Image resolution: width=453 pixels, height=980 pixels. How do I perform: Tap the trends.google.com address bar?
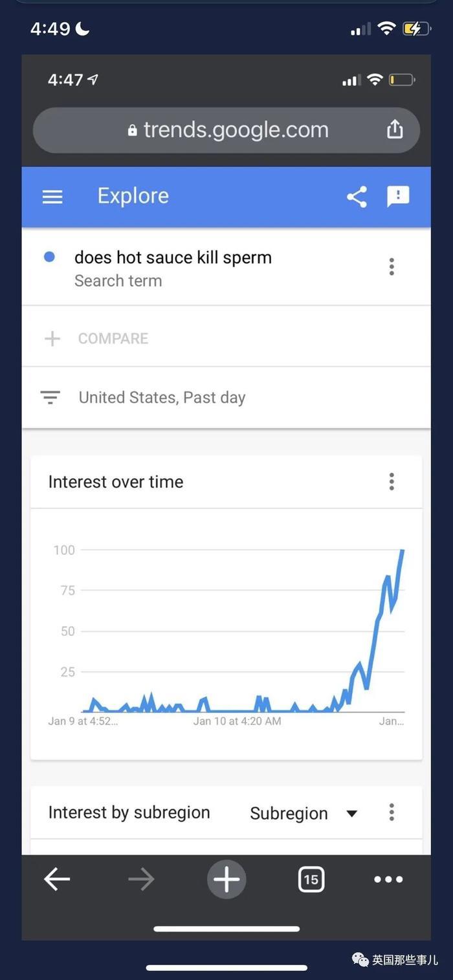point(226,129)
